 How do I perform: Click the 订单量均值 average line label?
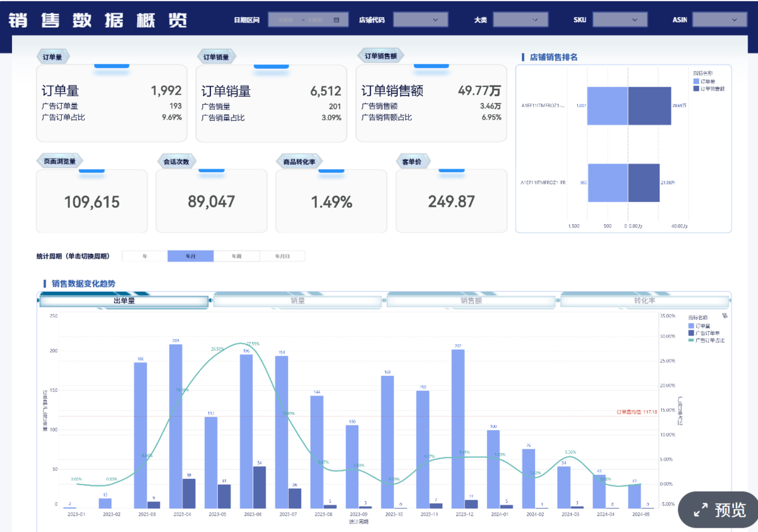(x=637, y=412)
